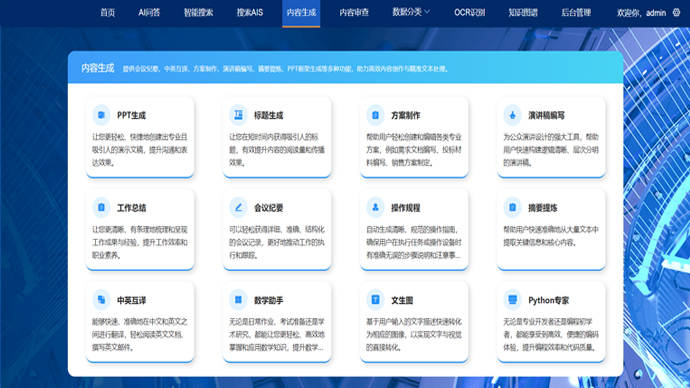Screen dimensions: 690x388
Task: Click the 文生图 card icon
Action: 375,300
